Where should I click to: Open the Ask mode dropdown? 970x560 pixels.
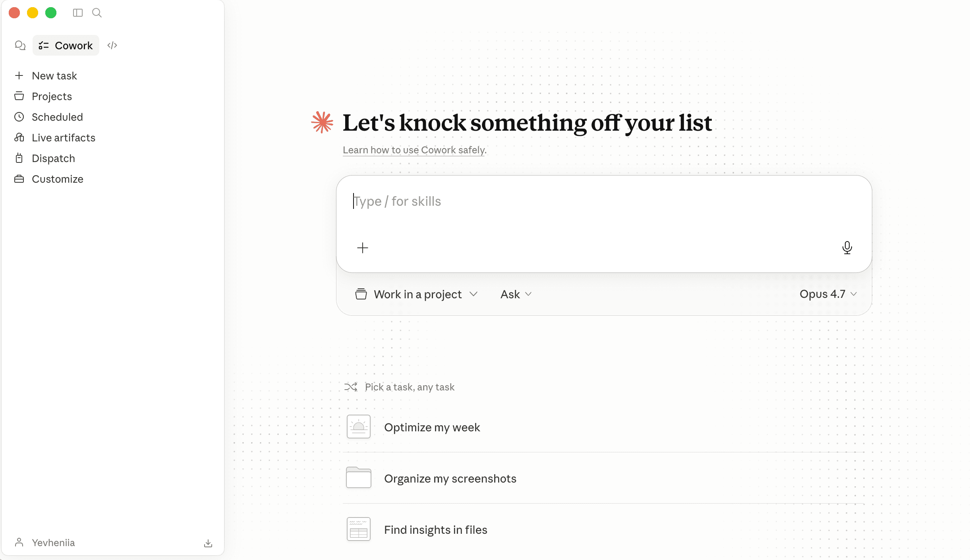[x=516, y=294]
